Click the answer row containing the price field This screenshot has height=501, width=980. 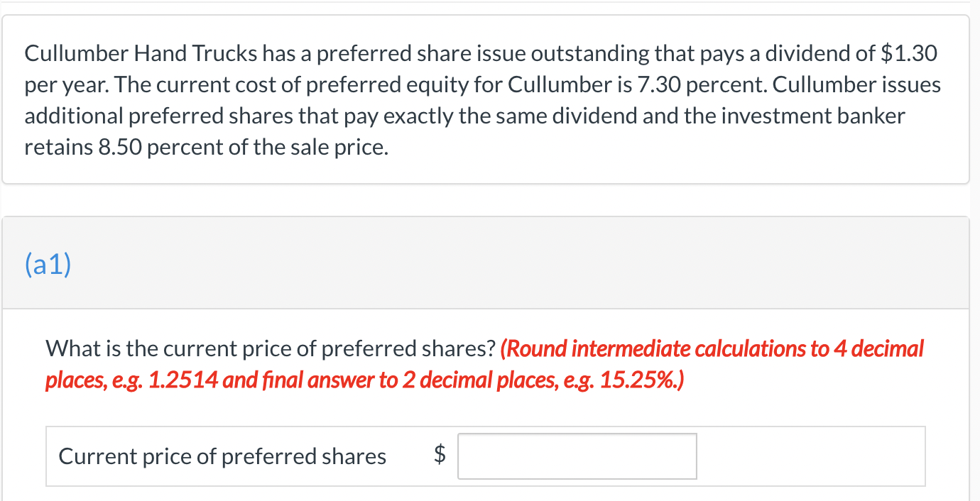[x=486, y=456]
